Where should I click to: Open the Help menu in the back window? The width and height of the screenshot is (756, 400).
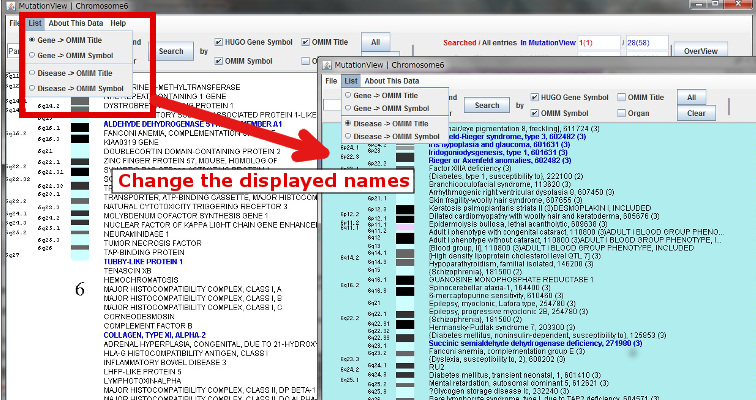click(118, 22)
